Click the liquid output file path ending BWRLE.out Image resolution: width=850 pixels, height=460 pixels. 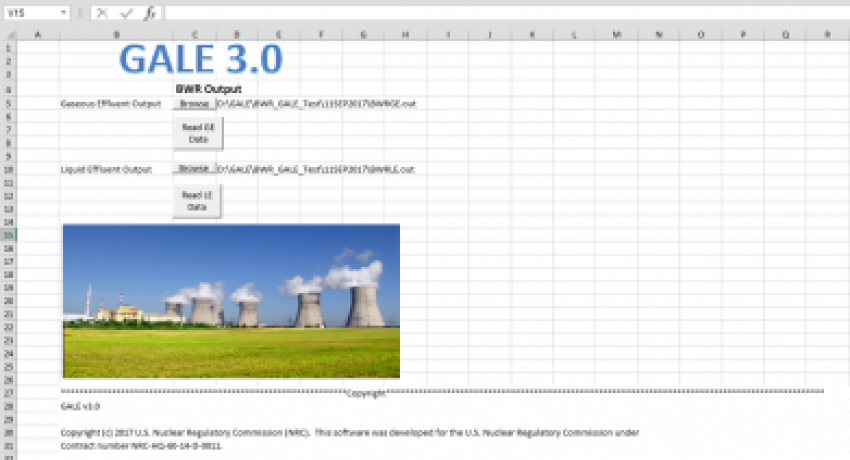point(316,169)
